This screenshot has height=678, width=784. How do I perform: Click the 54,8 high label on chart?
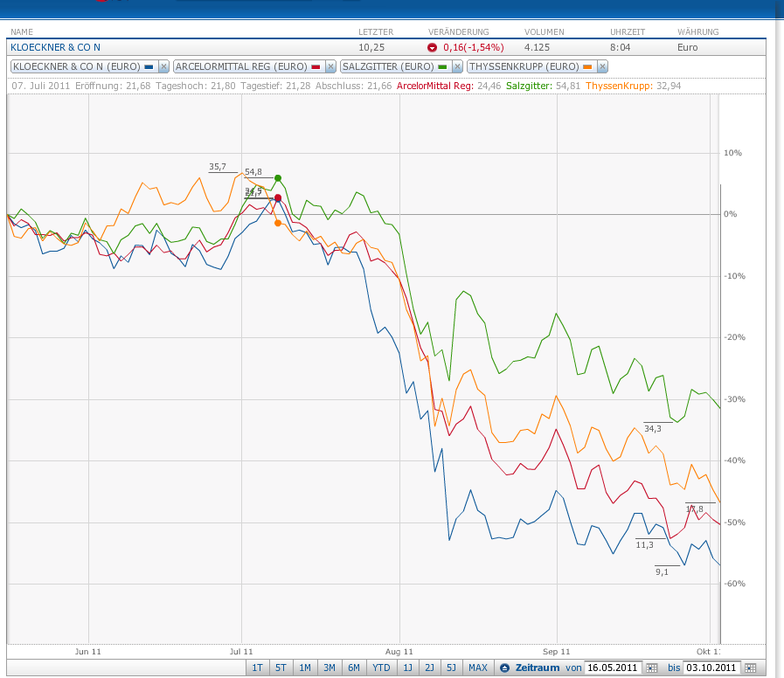coord(253,172)
